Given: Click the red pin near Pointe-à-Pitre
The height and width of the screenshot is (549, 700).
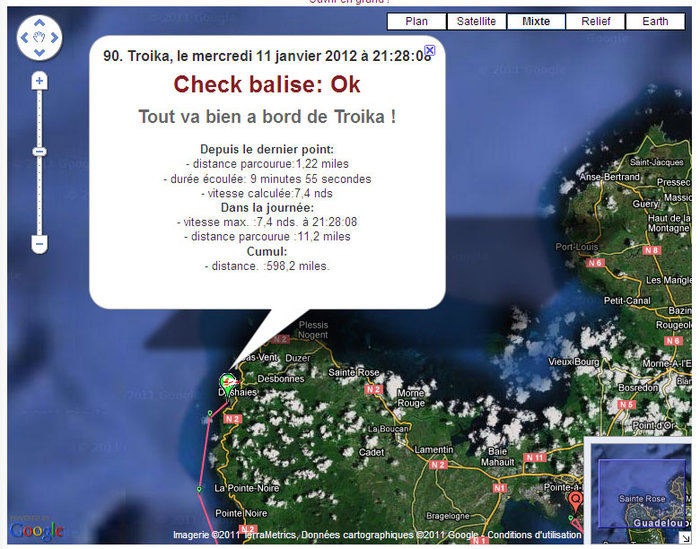Looking at the screenshot, I should click(x=575, y=499).
